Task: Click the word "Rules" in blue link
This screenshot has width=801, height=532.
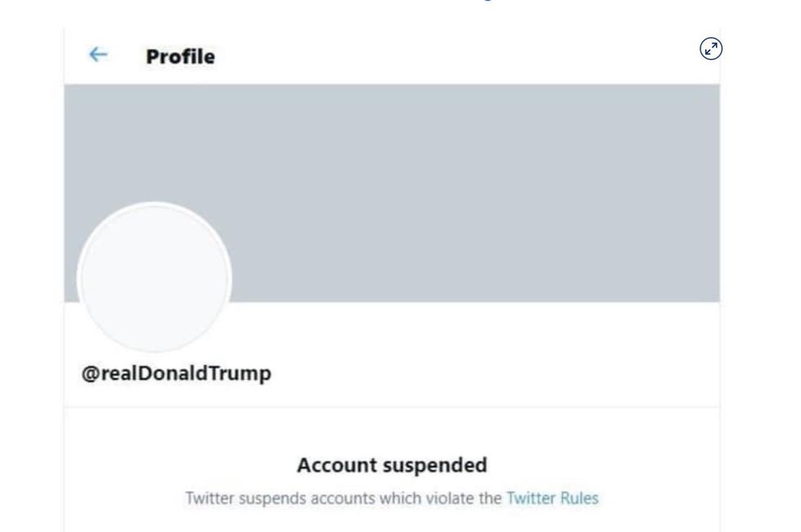Action: (581, 498)
